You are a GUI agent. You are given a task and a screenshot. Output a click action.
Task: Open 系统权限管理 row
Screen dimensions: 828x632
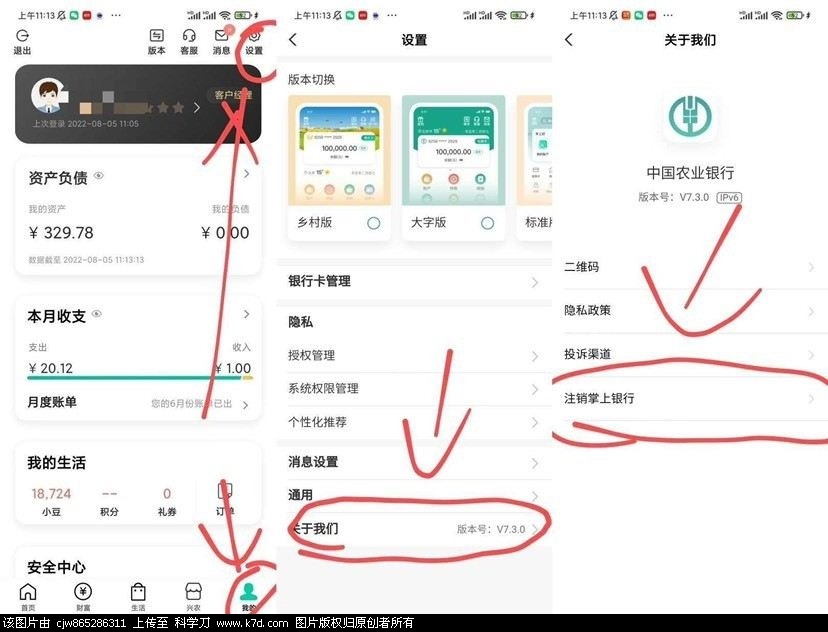(x=415, y=389)
